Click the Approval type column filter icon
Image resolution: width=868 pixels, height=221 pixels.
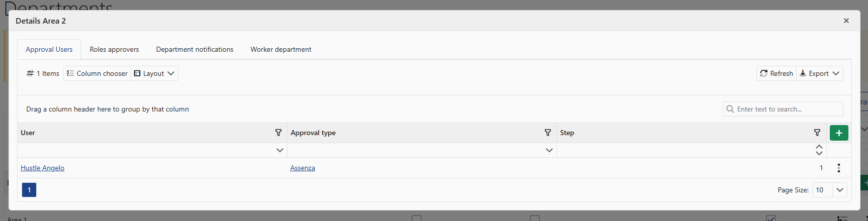point(548,133)
